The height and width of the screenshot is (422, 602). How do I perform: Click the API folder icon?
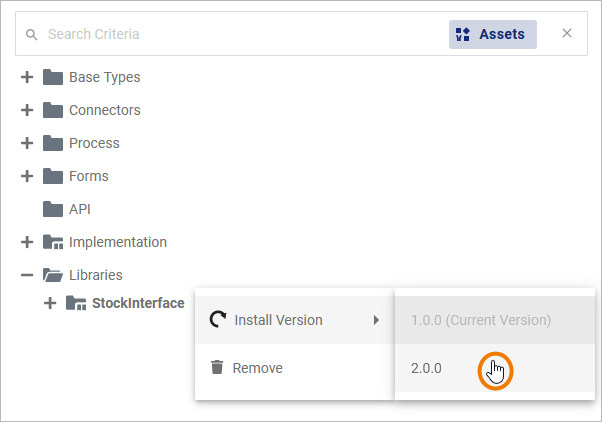[x=53, y=209]
